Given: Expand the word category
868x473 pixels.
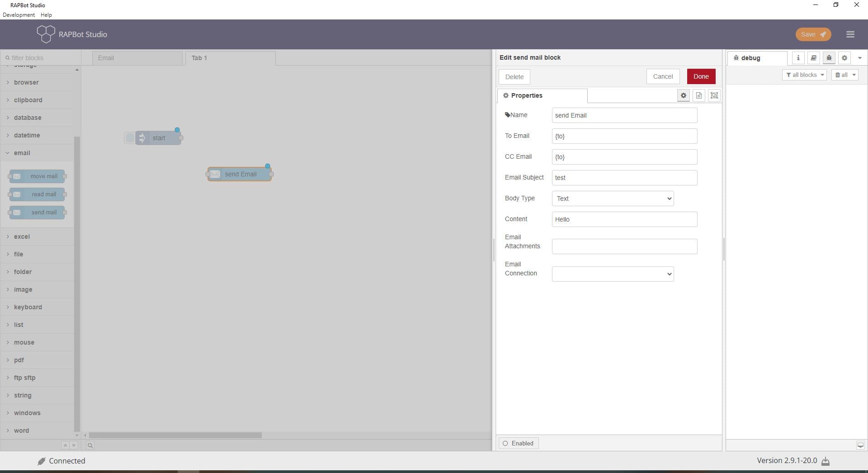Looking at the screenshot, I should 36,430.
